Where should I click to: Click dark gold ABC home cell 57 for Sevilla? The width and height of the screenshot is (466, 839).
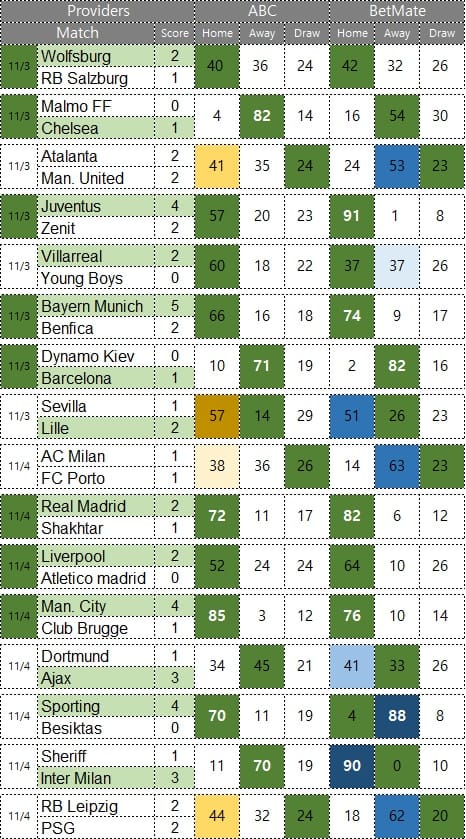tap(217, 416)
